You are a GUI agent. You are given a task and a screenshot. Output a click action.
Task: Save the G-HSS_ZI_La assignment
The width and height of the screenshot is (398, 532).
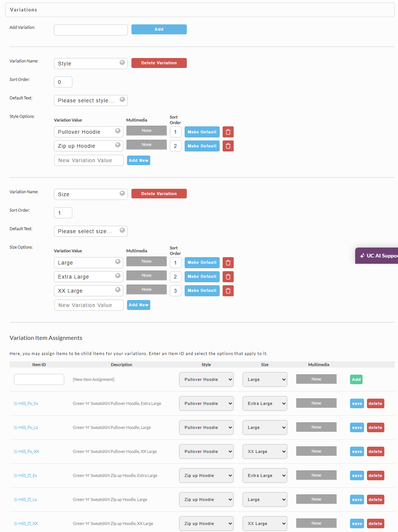pos(357,499)
